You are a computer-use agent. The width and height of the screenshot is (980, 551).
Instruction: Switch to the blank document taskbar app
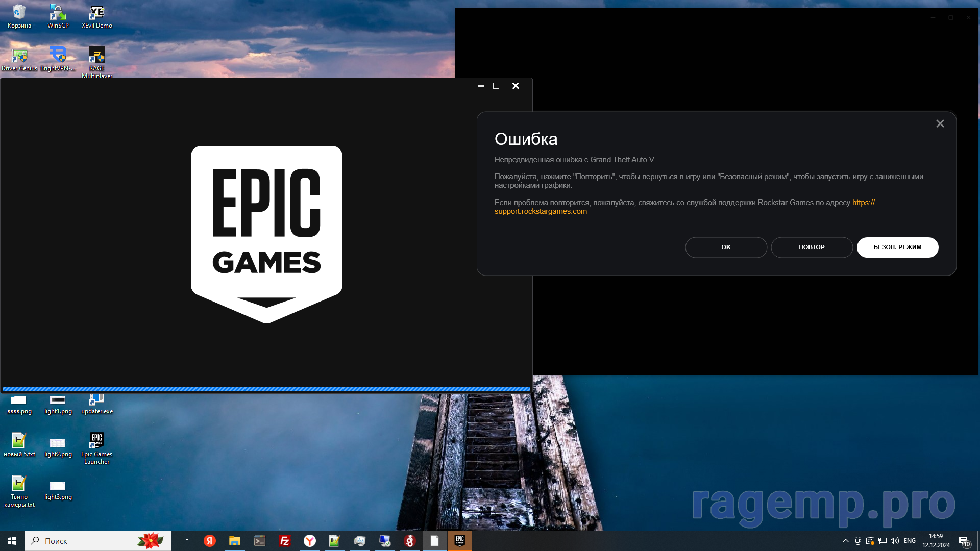(x=435, y=541)
